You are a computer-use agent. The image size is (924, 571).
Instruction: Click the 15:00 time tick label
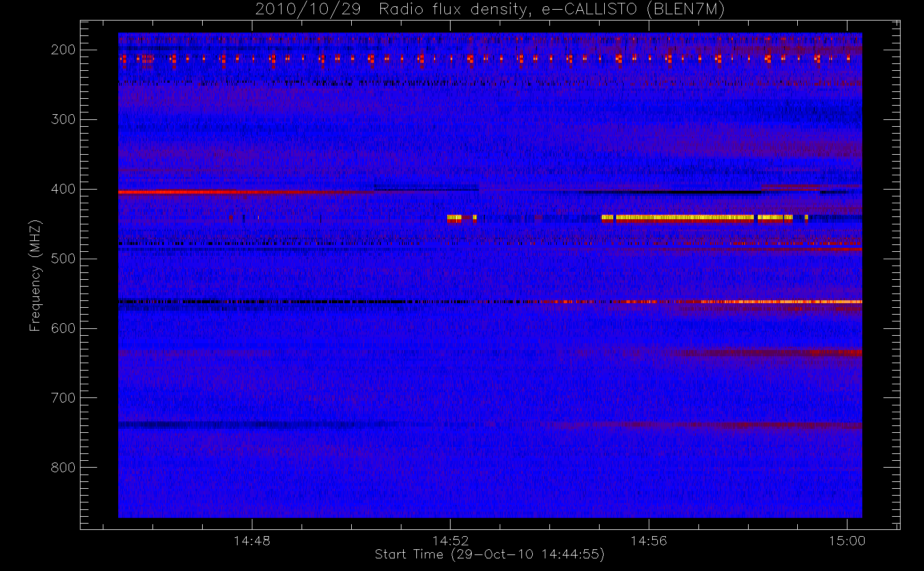click(x=847, y=541)
